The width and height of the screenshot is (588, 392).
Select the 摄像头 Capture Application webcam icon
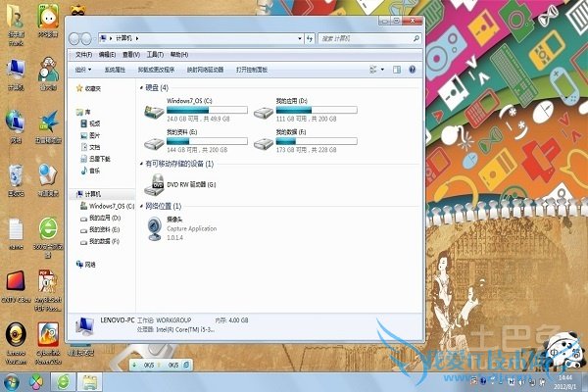pyautogui.click(x=154, y=228)
